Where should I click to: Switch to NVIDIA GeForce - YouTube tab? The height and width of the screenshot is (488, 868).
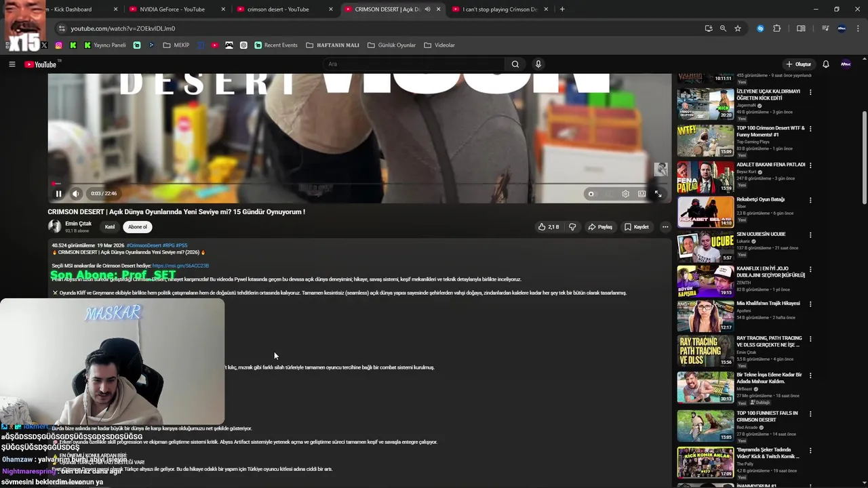pyautogui.click(x=178, y=9)
